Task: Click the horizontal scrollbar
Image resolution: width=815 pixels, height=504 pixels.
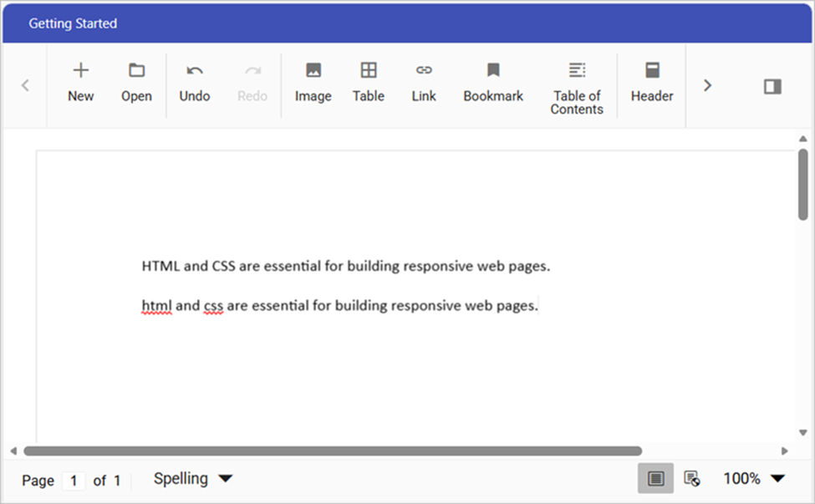Action: 334,450
